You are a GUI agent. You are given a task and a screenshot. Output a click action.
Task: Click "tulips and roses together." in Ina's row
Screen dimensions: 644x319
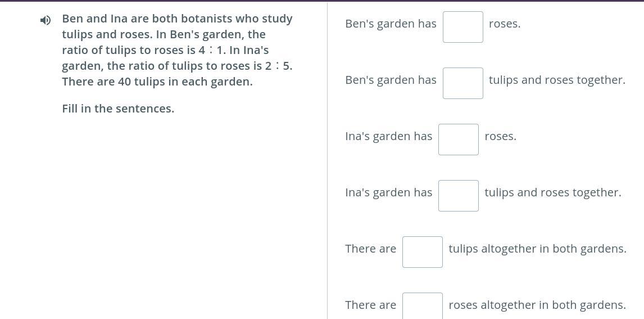[553, 192]
